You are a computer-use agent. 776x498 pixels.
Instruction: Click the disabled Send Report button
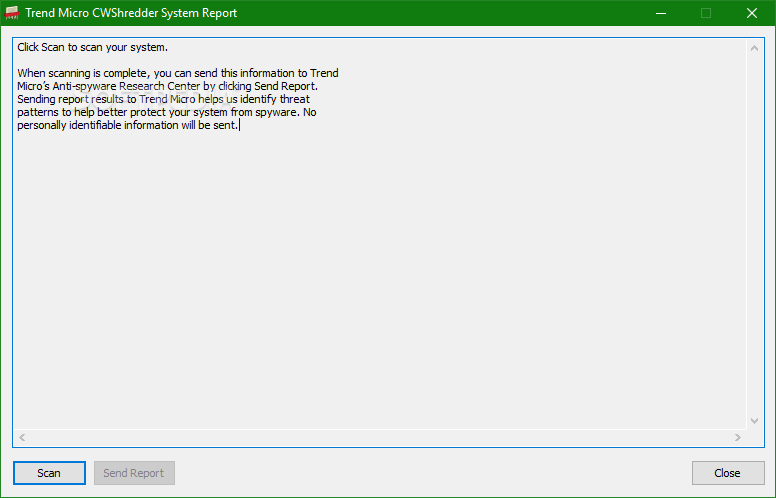tap(134, 473)
